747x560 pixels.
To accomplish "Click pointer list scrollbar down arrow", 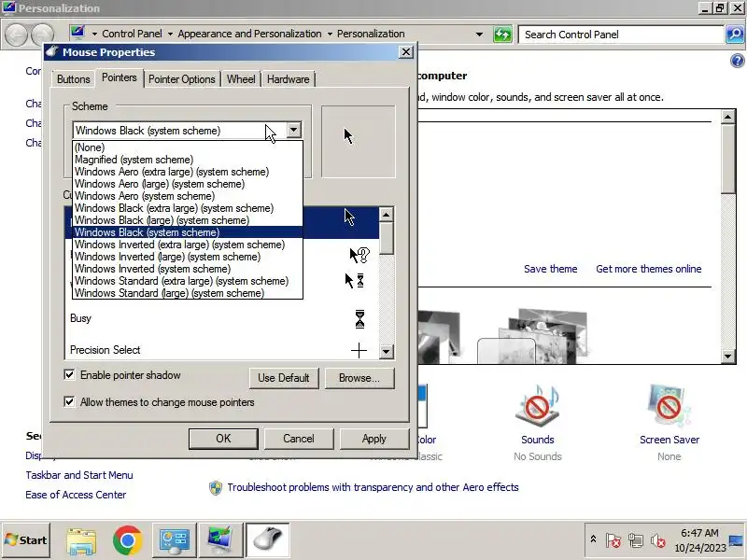I will pos(386,352).
